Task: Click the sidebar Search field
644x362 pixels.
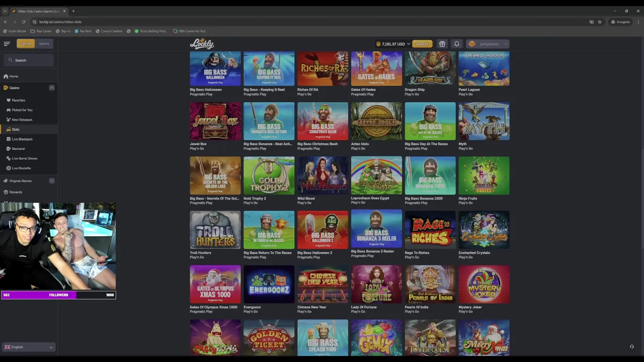Action: pos(29,60)
